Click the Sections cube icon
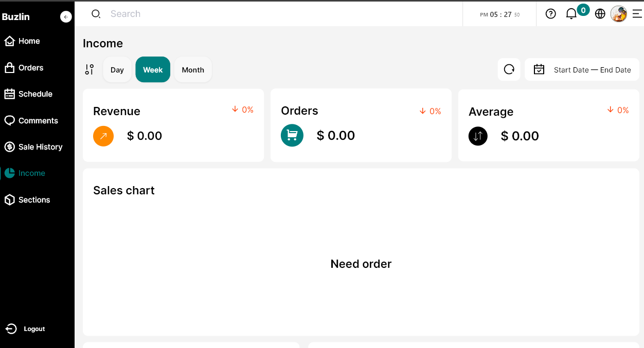This screenshot has width=644, height=348. [9, 200]
